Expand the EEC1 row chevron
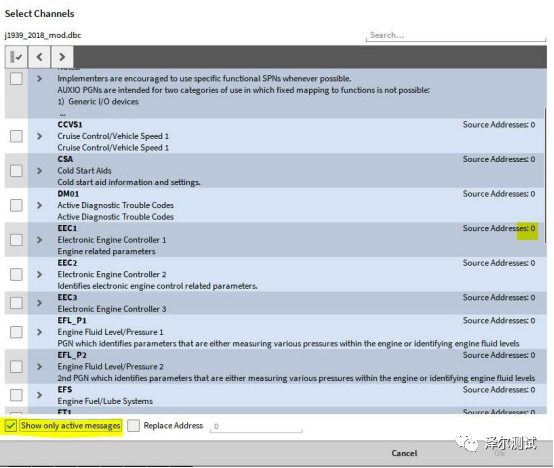This screenshot has width=554, height=468. [x=39, y=240]
